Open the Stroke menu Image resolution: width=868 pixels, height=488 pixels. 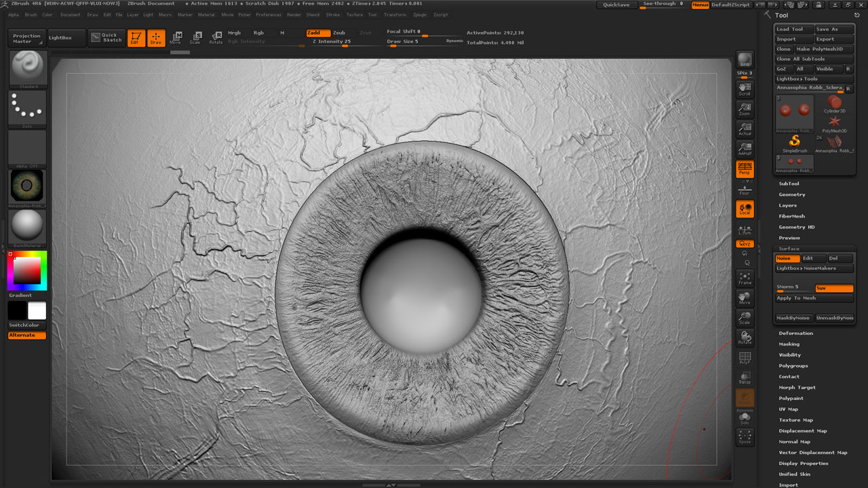[333, 14]
